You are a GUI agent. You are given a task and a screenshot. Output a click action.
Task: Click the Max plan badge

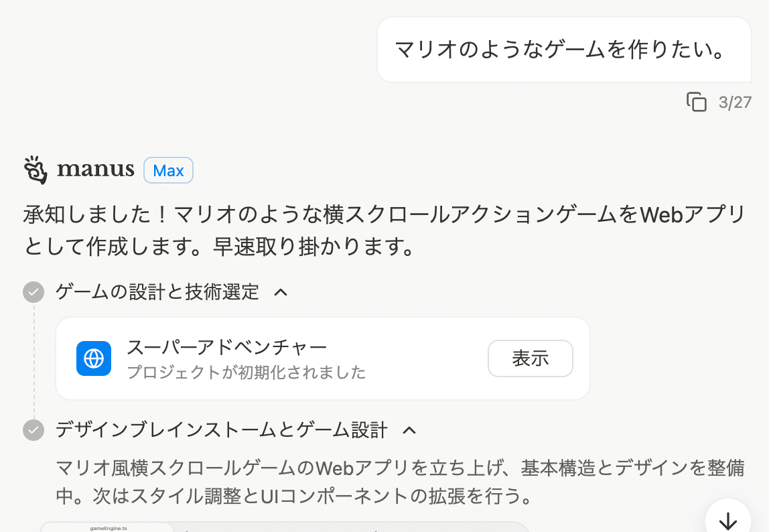(168, 171)
